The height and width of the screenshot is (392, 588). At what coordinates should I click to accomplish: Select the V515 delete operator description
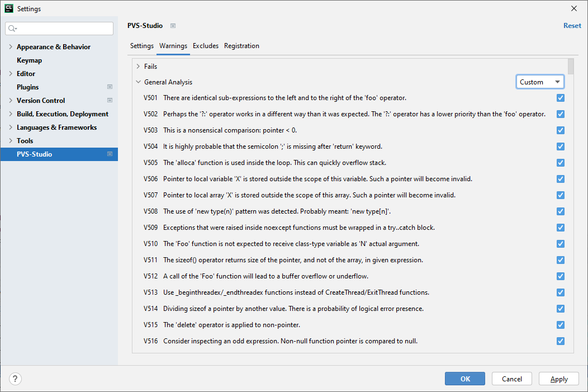231,325
